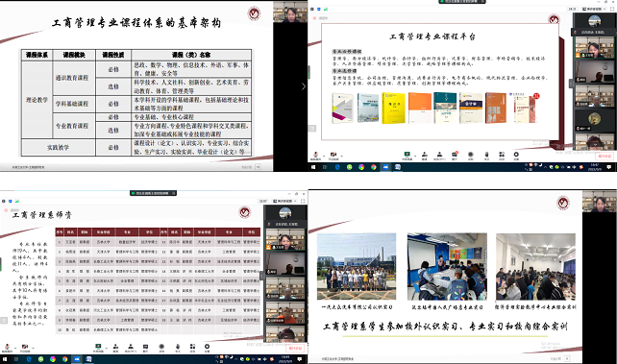Click record icon in bottom-left meeting toolbar
The image size is (617, 364).
click(x=161, y=347)
